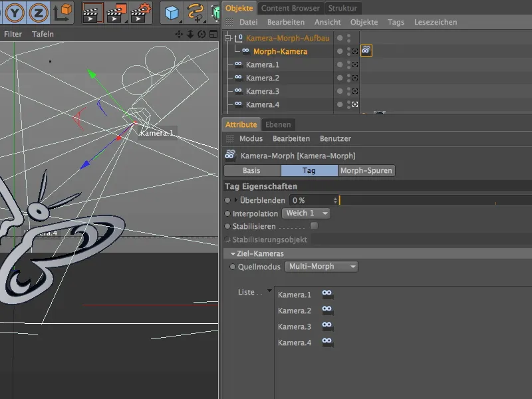
Task: Click the Stabilisierungsobjekt link field
Action: [422, 239]
